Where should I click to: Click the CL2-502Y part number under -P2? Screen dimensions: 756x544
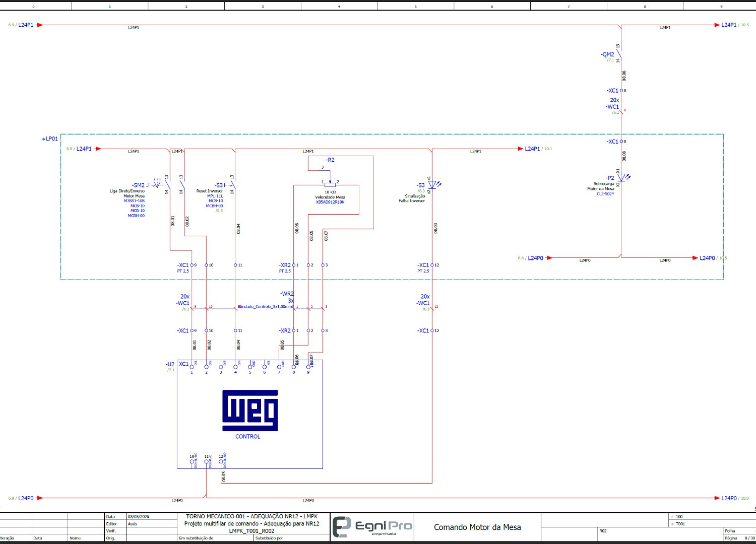coord(605,193)
